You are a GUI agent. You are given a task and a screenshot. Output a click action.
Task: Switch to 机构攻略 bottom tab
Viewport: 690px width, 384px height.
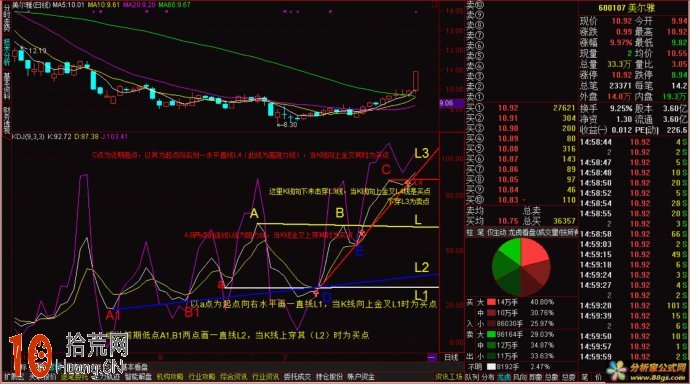click(x=170, y=377)
